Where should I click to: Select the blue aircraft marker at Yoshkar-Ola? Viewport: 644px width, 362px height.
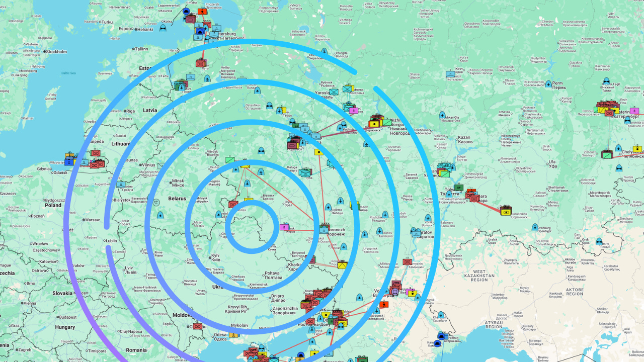[x=442, y=115]
